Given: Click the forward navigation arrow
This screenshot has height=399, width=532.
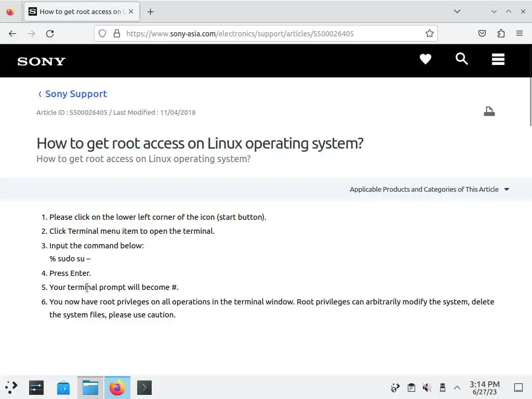Looking at the screenshot, I should (31, 34).
